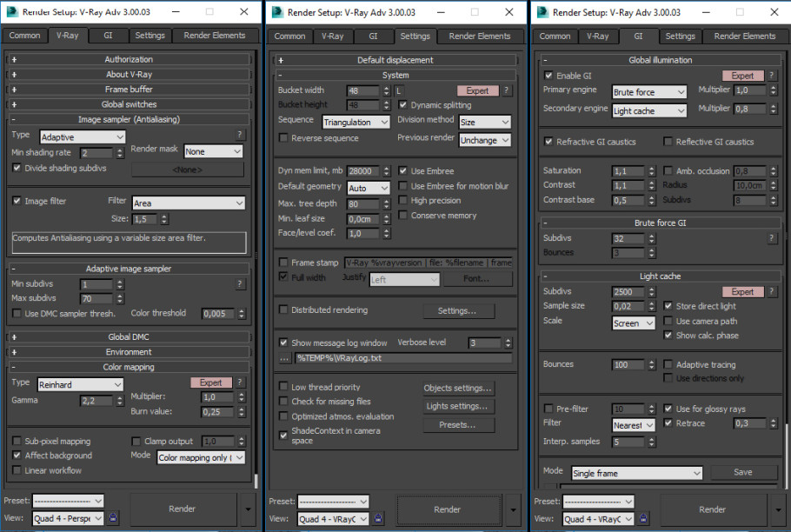The image size is (791, 532).
Task: Click the Save button next to Mode
Action: [x=743, y=472]
